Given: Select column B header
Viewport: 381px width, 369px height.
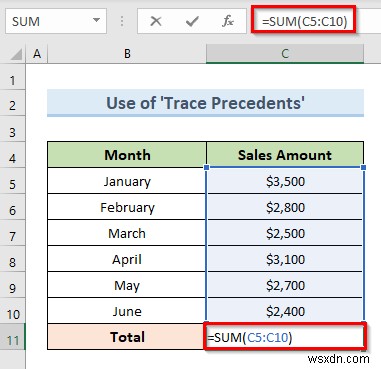Looking at the screenshot, I should tap(127, 53).
